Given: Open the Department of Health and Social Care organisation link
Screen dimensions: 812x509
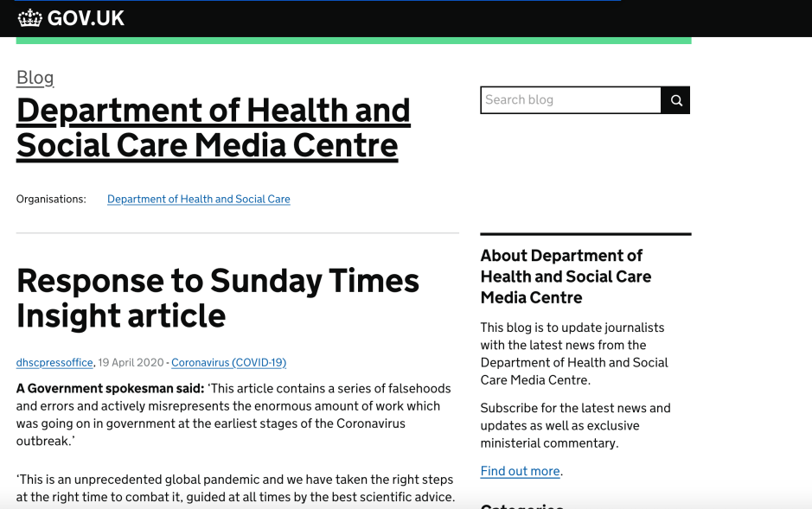Looking at the screenshot, I should coord(198,200).
